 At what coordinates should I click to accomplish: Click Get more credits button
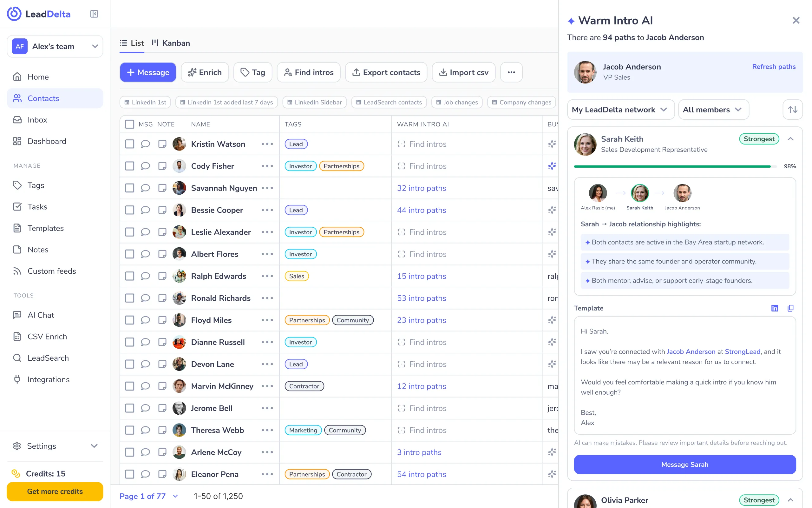click(x=55, y=491)
